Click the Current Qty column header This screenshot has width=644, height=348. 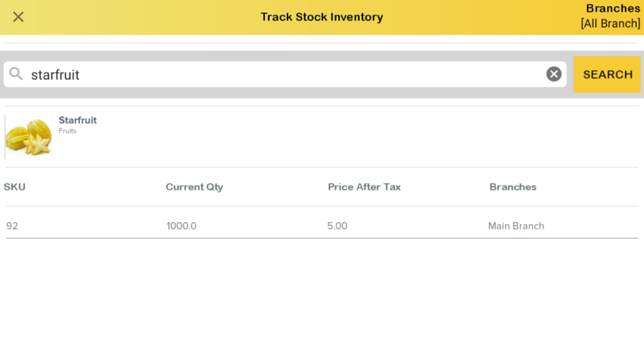(194, 187)
